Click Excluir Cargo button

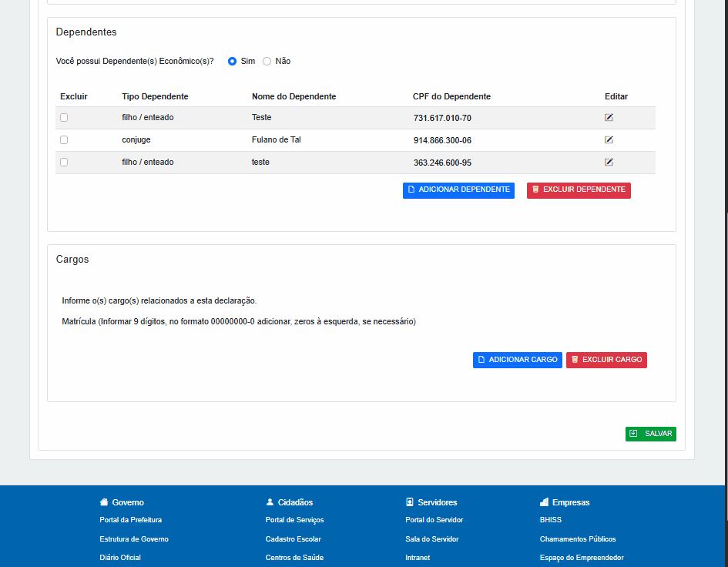[606, 360]
